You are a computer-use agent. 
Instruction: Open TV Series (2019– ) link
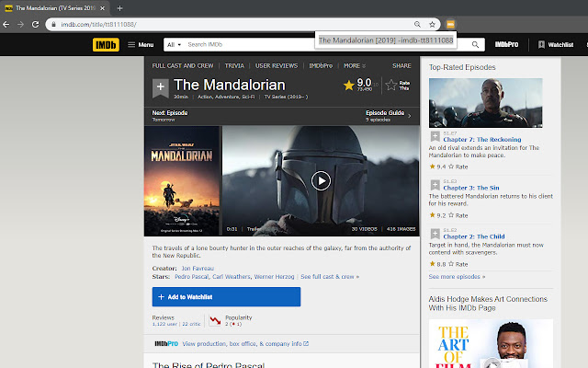[286, 97]
